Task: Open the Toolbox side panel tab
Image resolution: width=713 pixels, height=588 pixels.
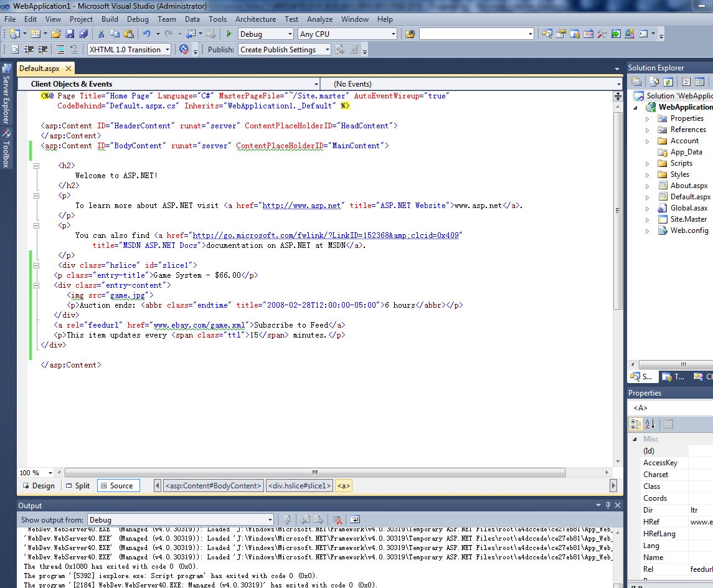Action: coord(6,149)
